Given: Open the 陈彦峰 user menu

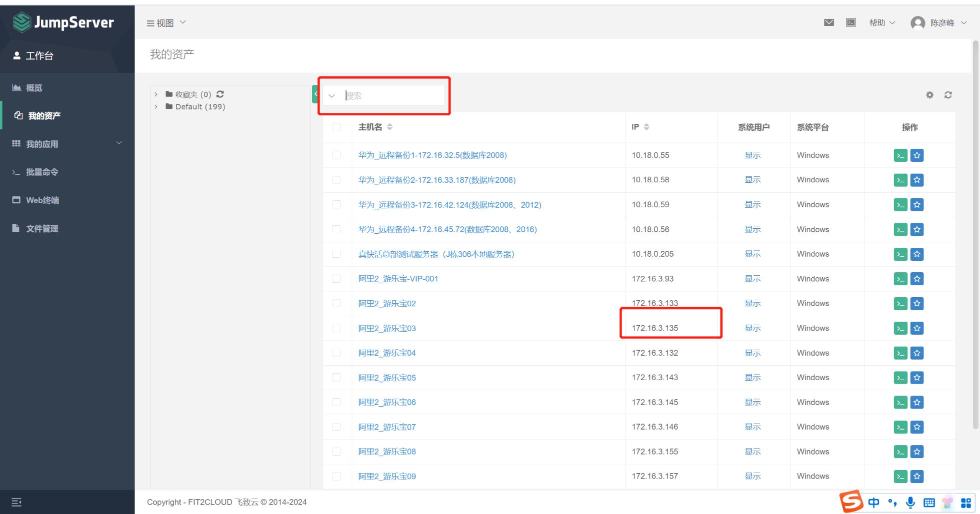Looking at the screenshot, I should tap(948, 23).
